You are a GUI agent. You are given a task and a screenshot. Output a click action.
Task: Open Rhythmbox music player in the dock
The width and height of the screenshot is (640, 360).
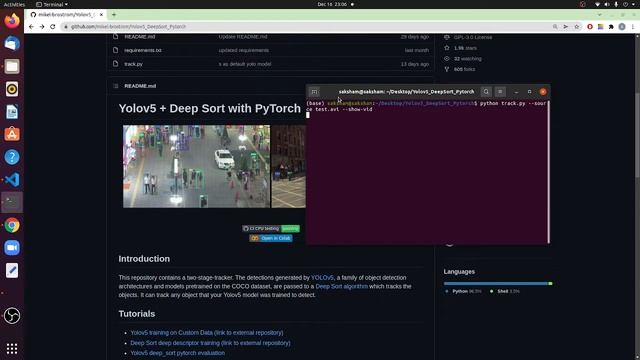coord(12,89)
